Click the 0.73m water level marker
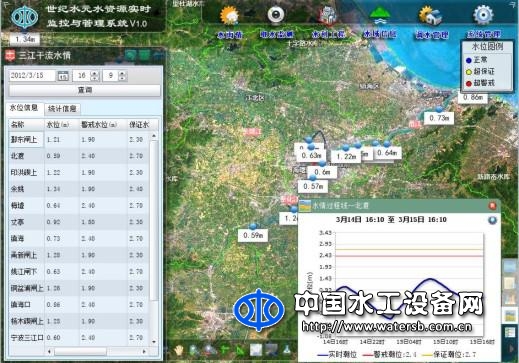The width and height of the screenshot is (519, 363). point(439,118)
